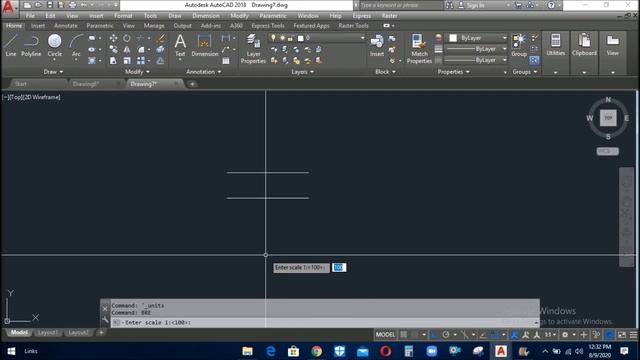Toggle group selection on/off in Groups panel
The width and height of the screenshot is (640, 360).
click(x=534, y=60)
